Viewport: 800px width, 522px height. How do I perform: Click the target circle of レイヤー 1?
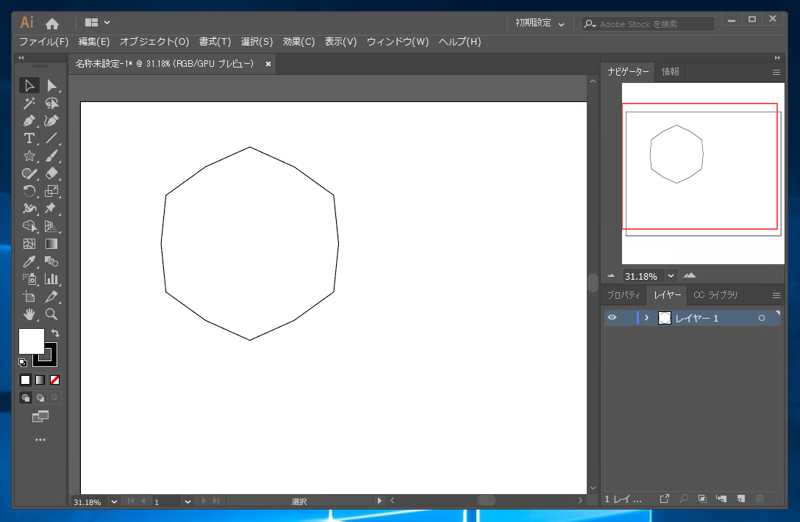(762, 318)
